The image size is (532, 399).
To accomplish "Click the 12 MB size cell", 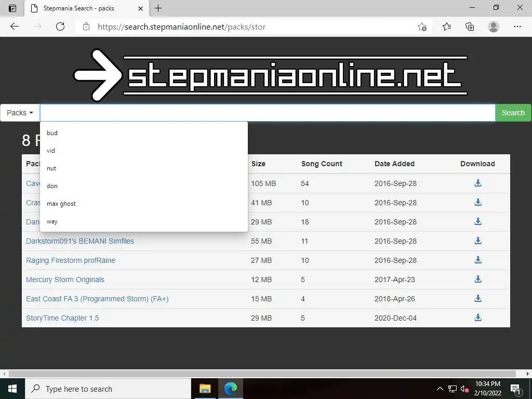I will pos(261,280).
